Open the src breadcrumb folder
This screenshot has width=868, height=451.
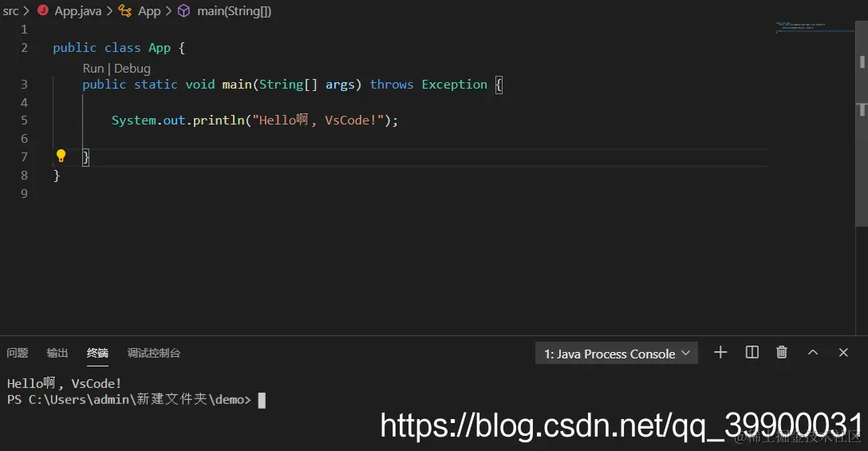point(10,10)
